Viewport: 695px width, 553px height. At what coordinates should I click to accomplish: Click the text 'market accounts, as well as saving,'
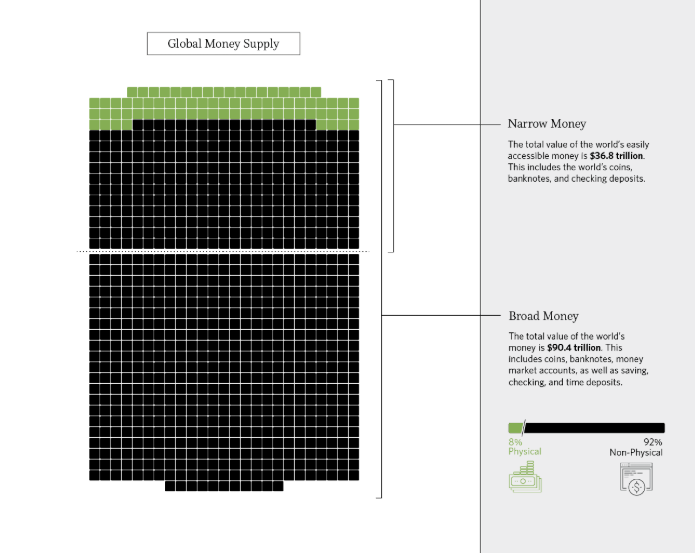tap(578, 370)
